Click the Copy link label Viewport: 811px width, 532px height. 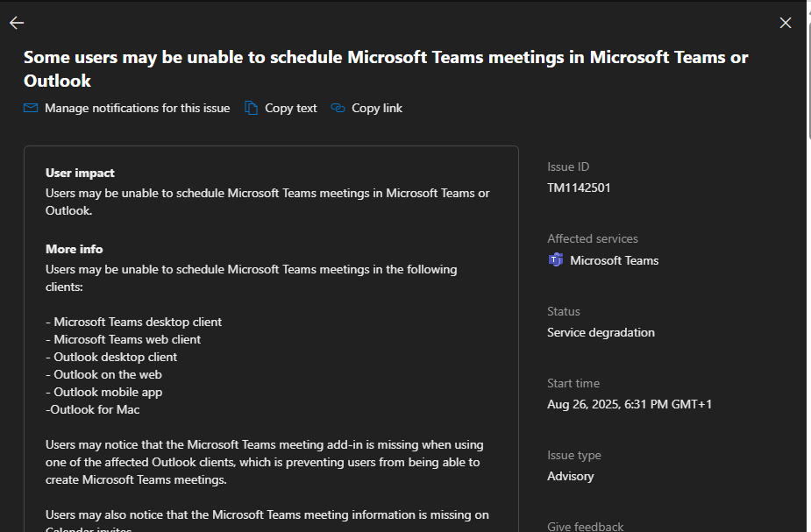(375, 108)
